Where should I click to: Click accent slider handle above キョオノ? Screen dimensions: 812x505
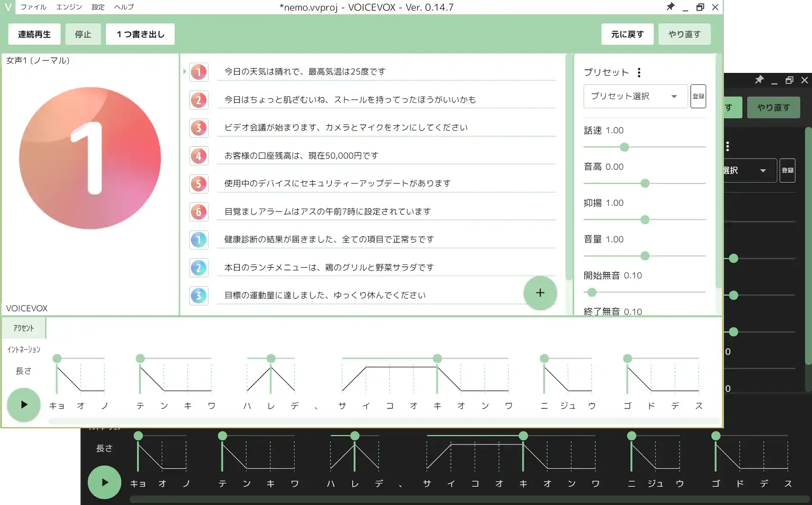(57, 358)
